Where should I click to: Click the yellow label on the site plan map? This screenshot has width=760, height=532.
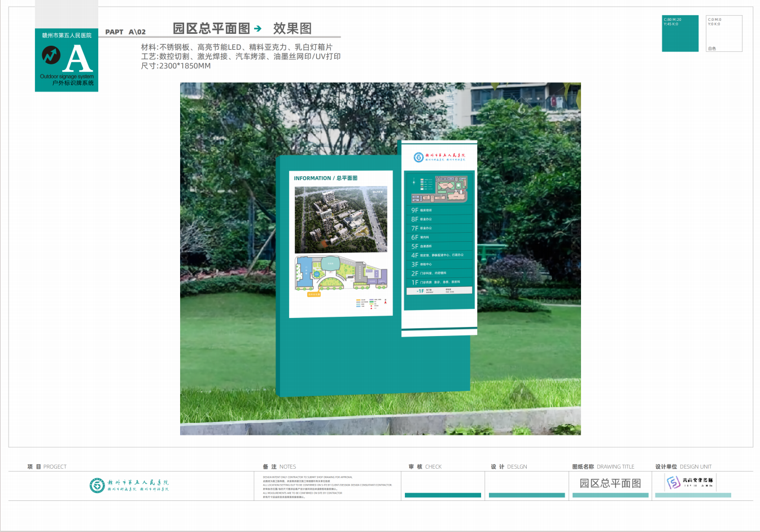(x=314, y=294)
